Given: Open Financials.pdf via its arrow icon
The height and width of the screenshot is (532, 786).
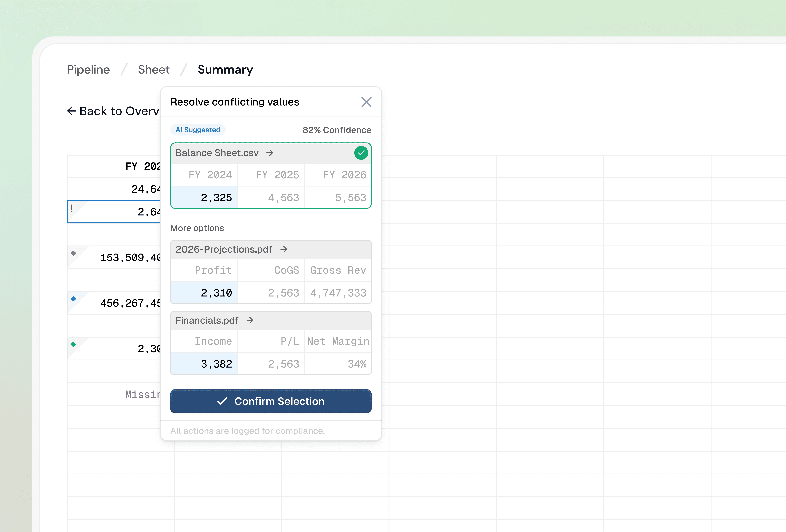Looking at the screenshot, I should click(x=250, y=320).
